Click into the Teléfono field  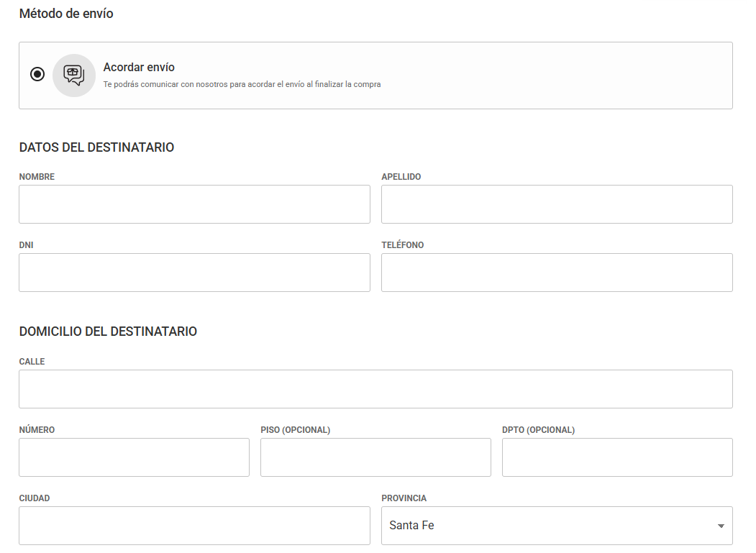pos(557,273)
